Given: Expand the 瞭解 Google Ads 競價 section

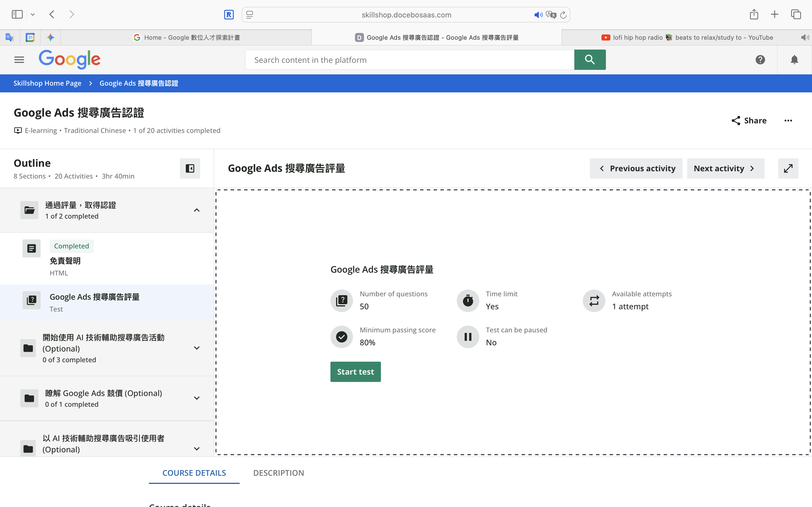Looking at the screenshot, I should (197, 398).
